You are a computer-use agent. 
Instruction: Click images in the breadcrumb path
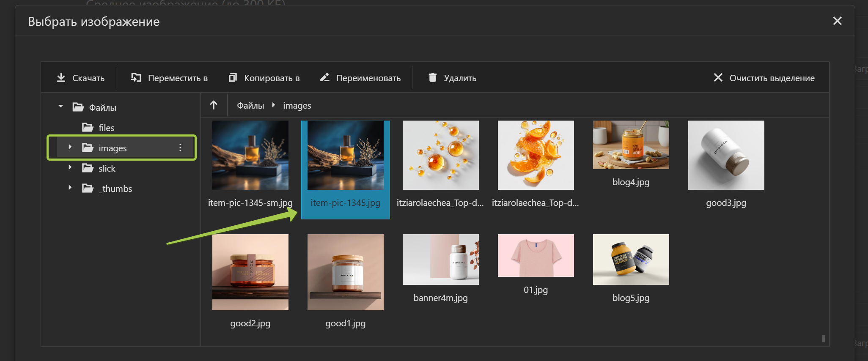pos(297,106)
